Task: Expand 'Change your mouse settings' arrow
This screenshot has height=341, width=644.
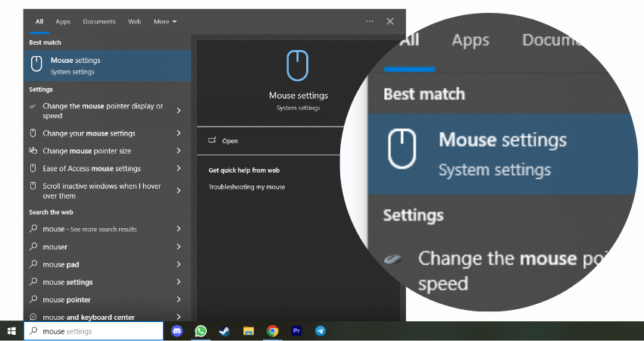Action: [x=179, y=133]
